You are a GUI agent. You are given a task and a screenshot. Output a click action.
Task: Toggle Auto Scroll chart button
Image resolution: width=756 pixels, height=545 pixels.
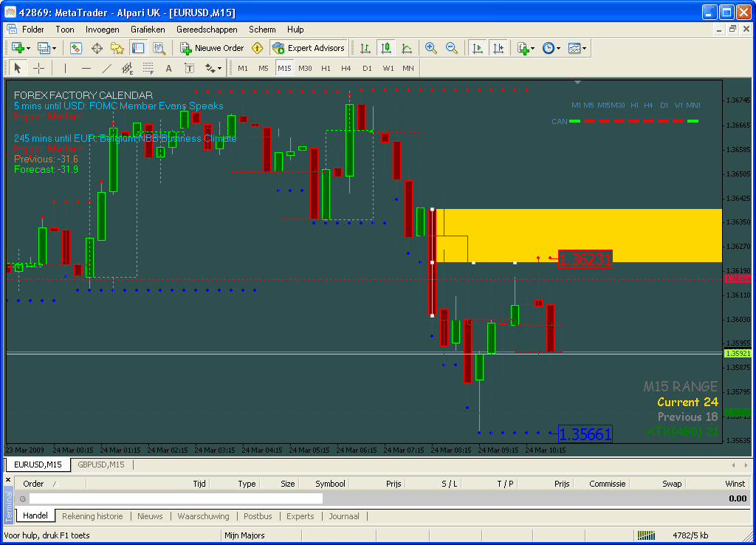click(478, 48)
